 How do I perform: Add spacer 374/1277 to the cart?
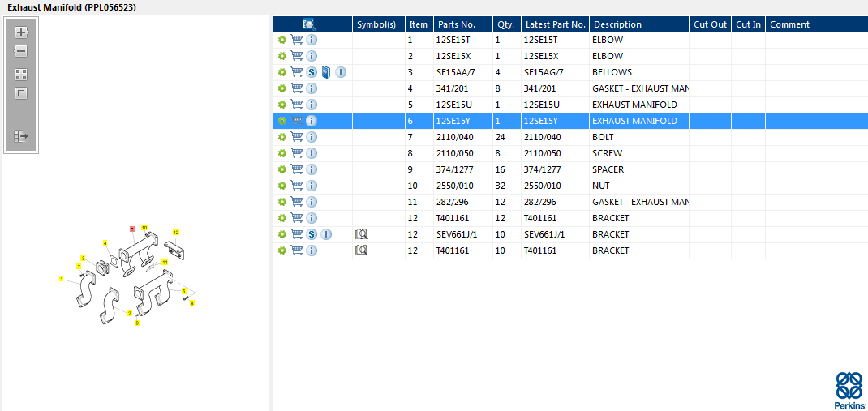point(297,169)
